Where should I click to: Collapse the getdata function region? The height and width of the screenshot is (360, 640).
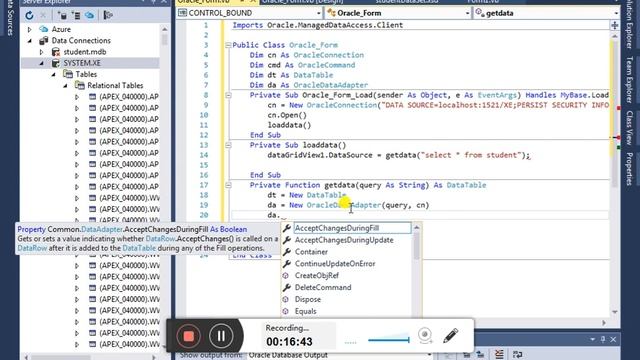tap(228, 185)
